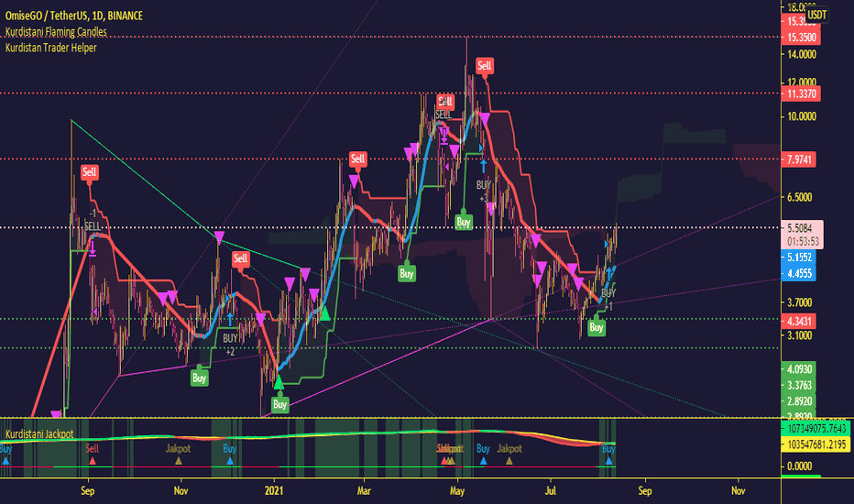This screenshot has height=504, width=854.
Task: Click the Sell signal label above September 2020
Action: [x=89, y=172]
